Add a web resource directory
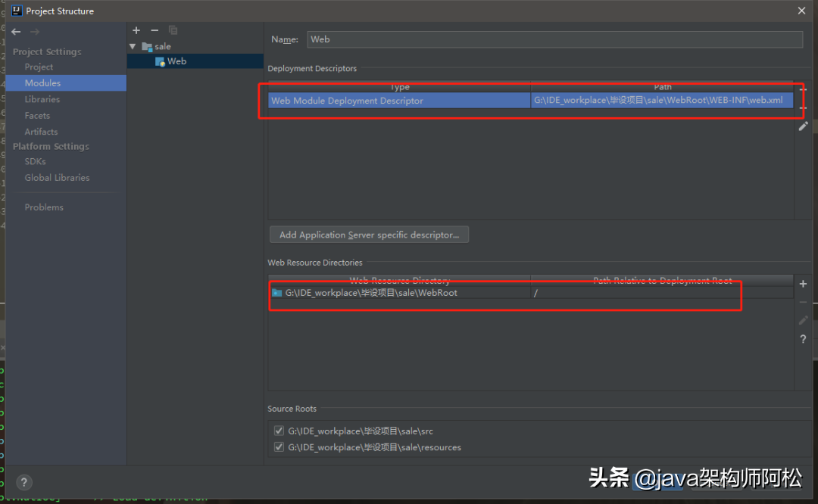Viewport: 818px width, 504px height. pyautogui.click(x=803, y=284)
